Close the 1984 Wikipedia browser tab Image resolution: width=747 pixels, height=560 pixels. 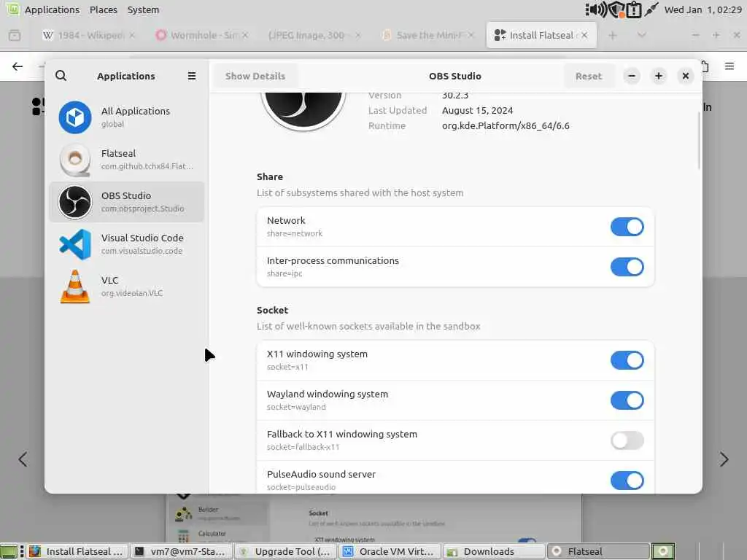coord(132,35)
